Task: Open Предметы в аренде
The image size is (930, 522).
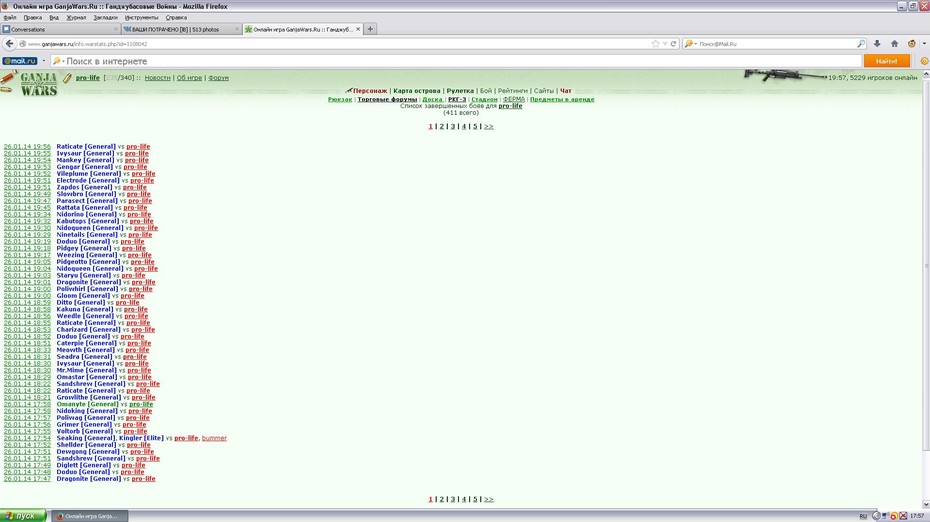Action: point(562,99)
